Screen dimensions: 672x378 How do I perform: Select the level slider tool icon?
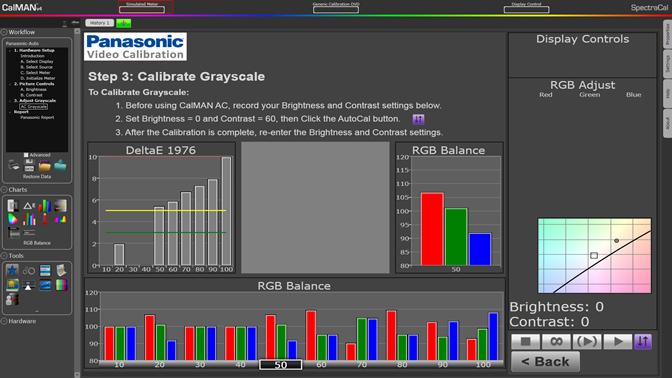click(29, 285)
